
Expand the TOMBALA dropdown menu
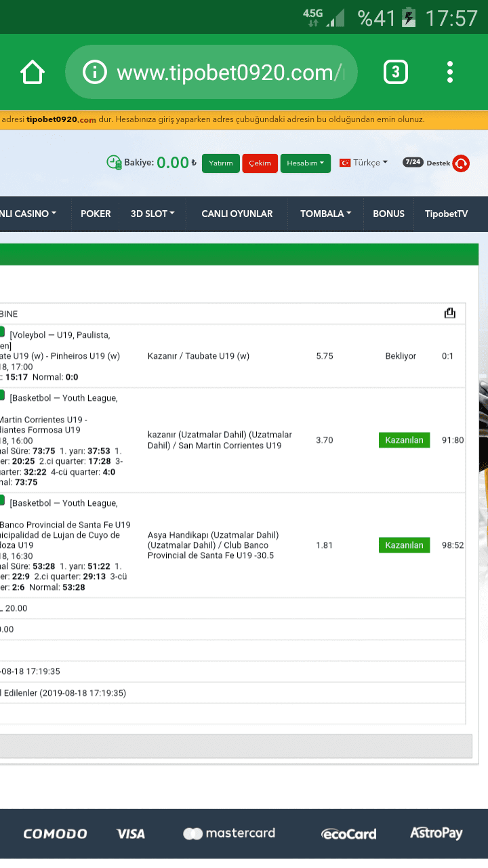[325, 214]
